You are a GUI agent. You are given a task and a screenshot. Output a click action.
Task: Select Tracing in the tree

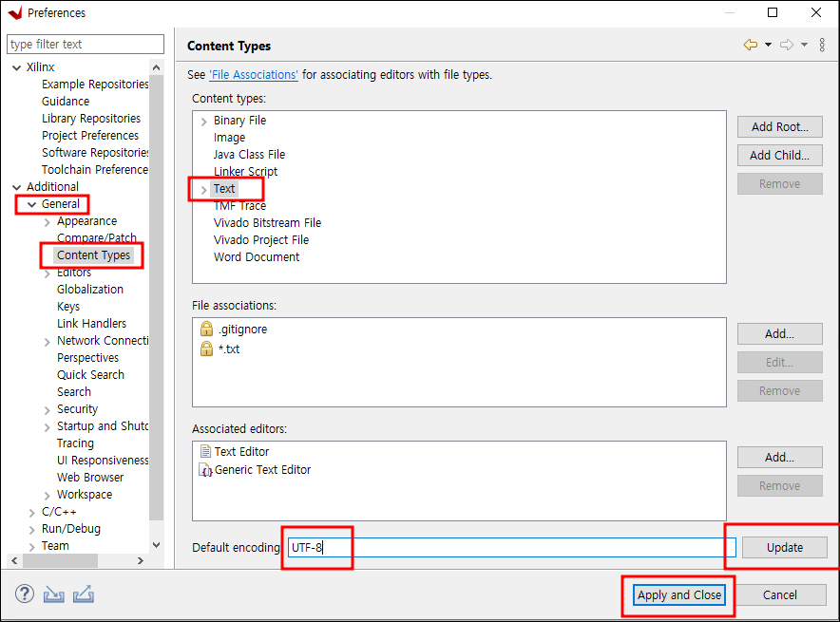tap(75, 443)
